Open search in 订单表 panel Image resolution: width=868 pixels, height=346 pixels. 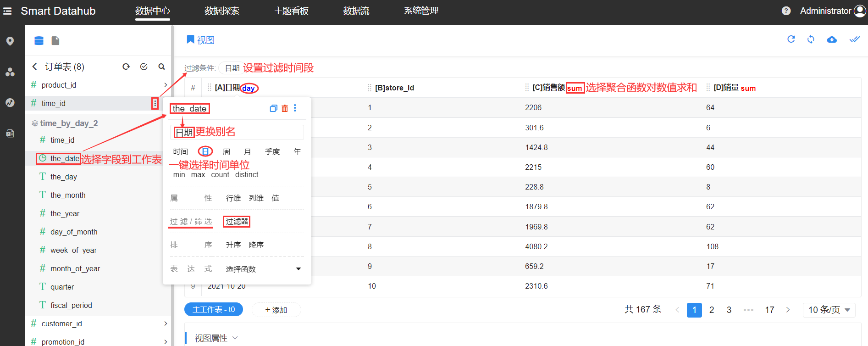pyautogui.click(x=161, y=67)
